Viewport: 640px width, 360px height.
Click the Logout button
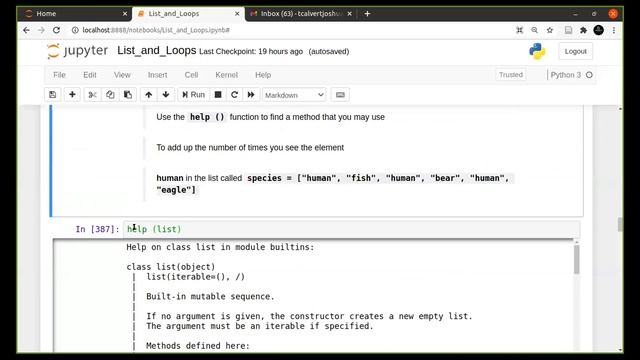[x=576, y=51]
